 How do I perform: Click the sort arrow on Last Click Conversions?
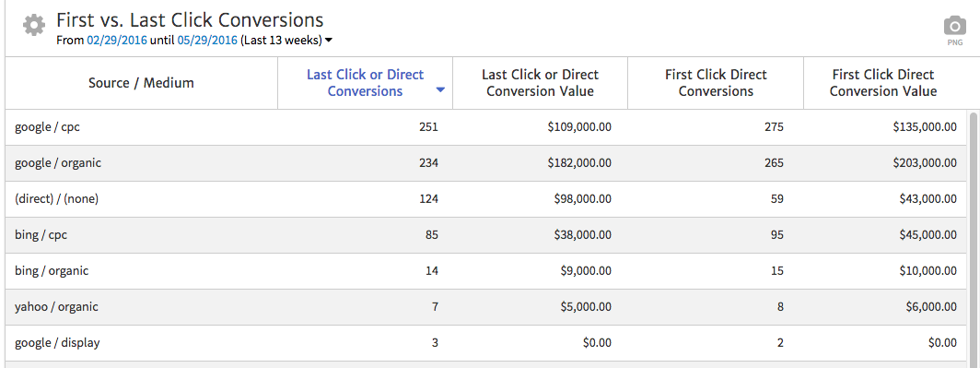pos(440,90)
